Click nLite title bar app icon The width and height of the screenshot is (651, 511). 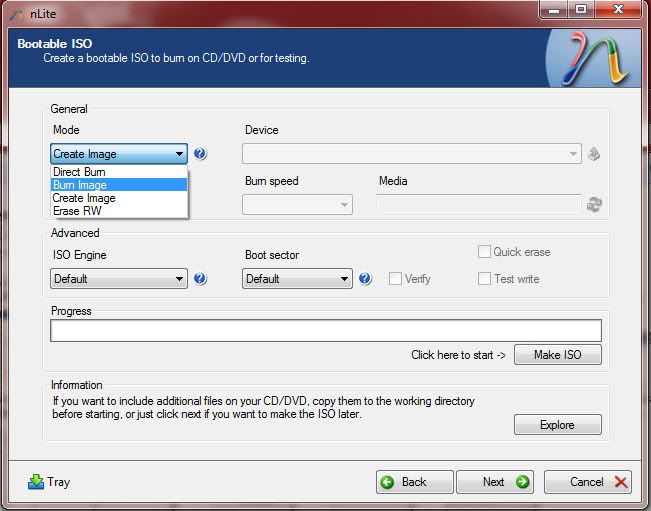click(17, 15)
